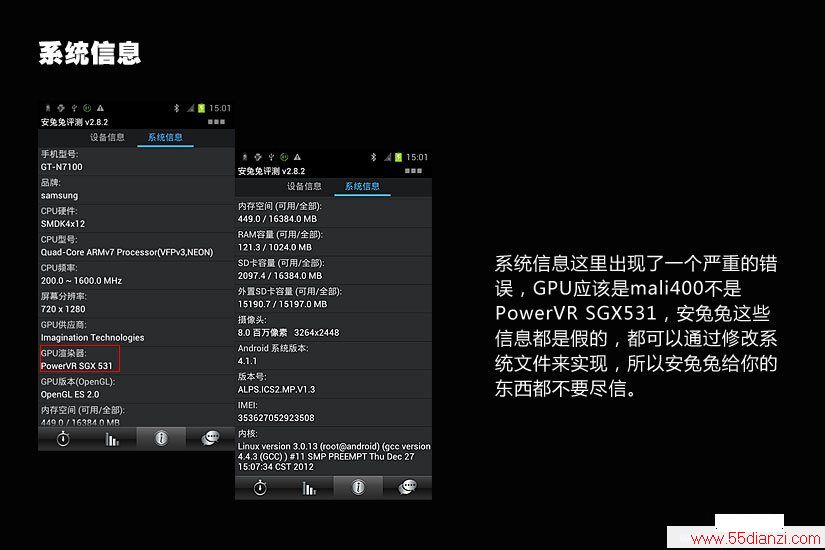Viewport: 825px width, 550px height.
Task: Click 15:01 clock on left phone
Action: click(x=220, y=108)
